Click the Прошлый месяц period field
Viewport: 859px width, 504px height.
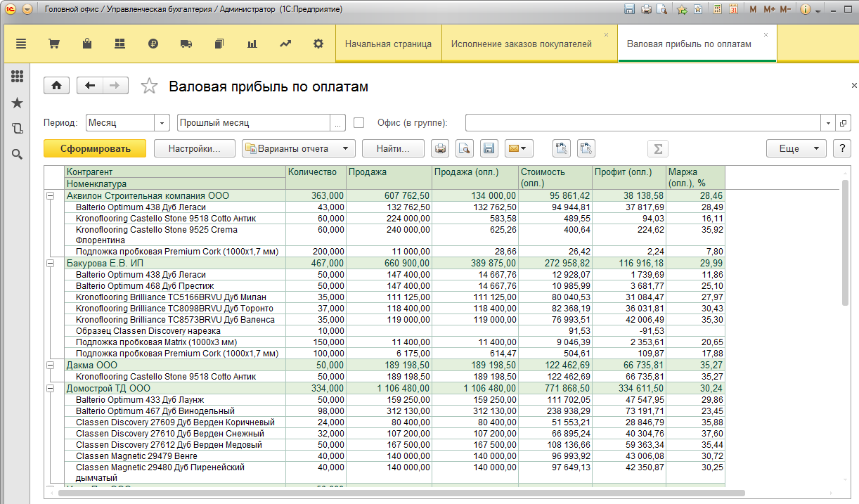[254, 122]
